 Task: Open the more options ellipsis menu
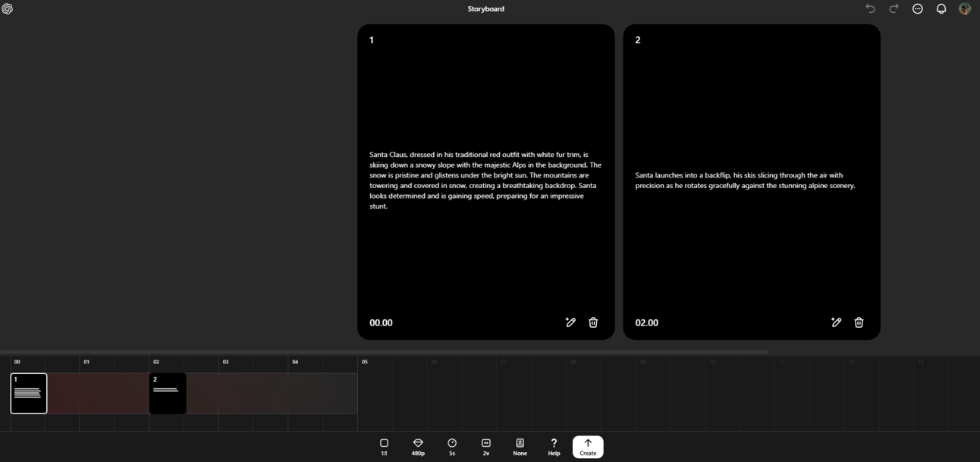(x=918, y=8)
